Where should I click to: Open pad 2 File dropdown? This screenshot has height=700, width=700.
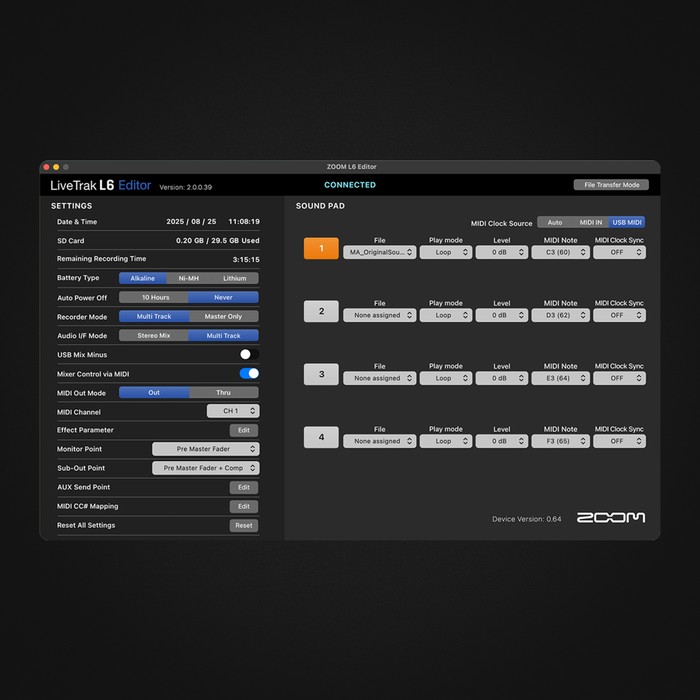[379, 315]
